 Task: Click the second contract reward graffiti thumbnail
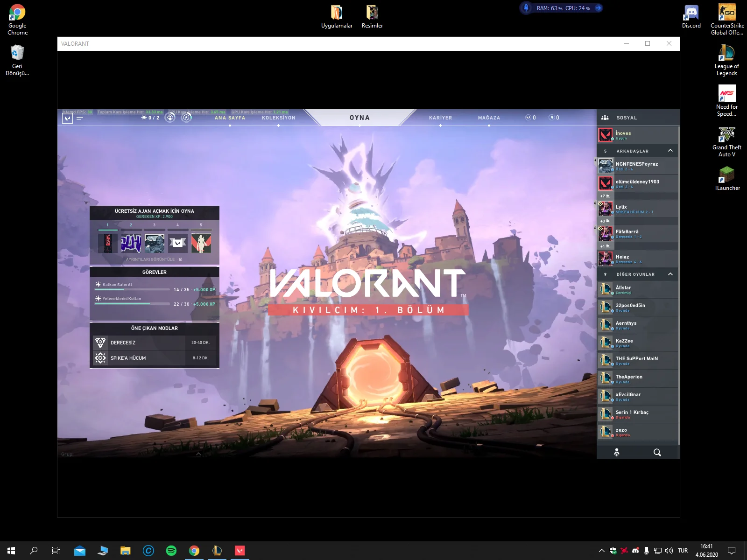[x=131, y=243]
